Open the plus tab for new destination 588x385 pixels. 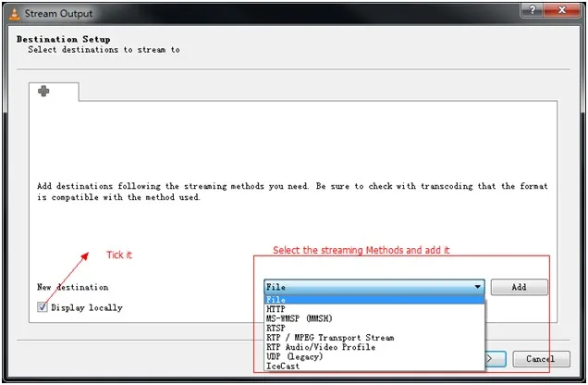(x=43, y=91)
